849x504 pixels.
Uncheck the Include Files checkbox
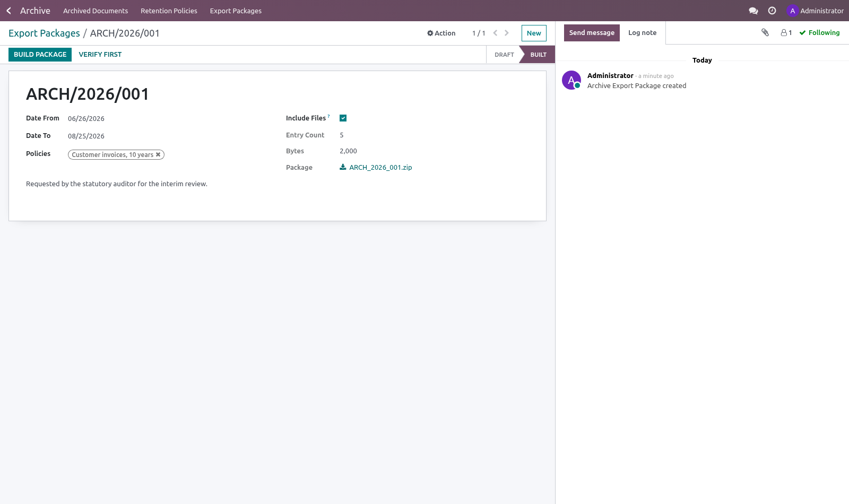pos(343,118)
